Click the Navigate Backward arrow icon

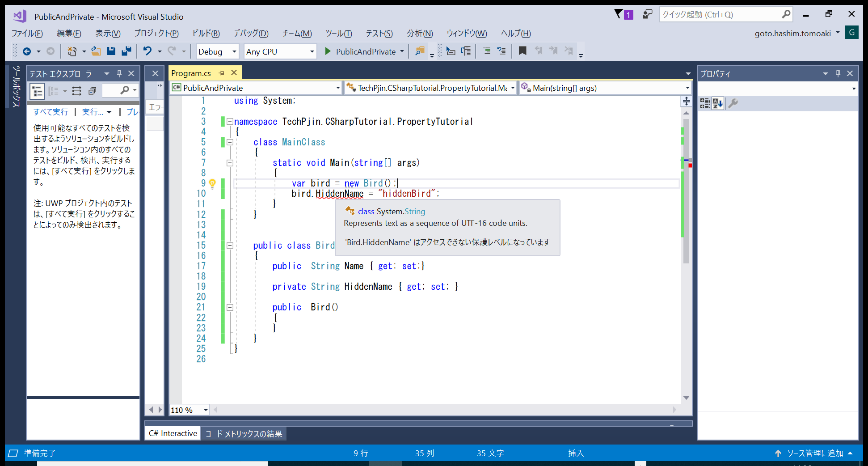coord(27,51)
